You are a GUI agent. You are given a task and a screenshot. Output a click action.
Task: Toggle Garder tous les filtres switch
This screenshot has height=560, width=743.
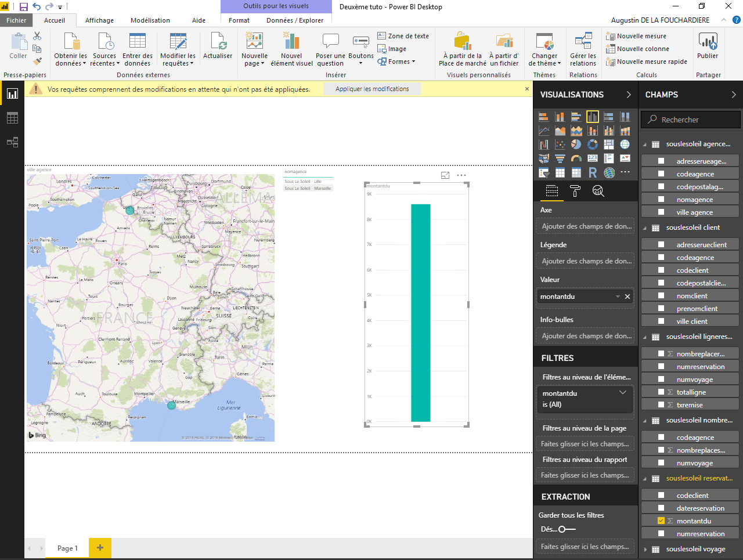click(x=567, y=529)
